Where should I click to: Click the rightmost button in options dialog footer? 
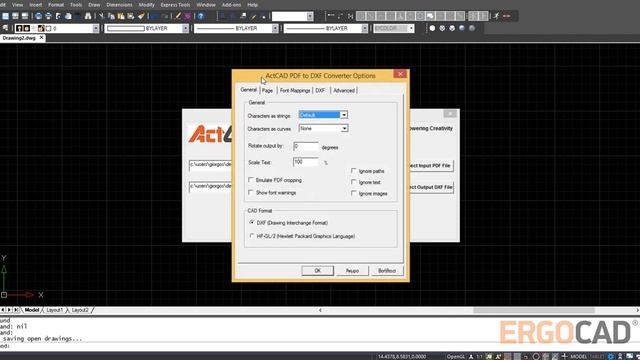pyautogui.click(x=387, y=271)
